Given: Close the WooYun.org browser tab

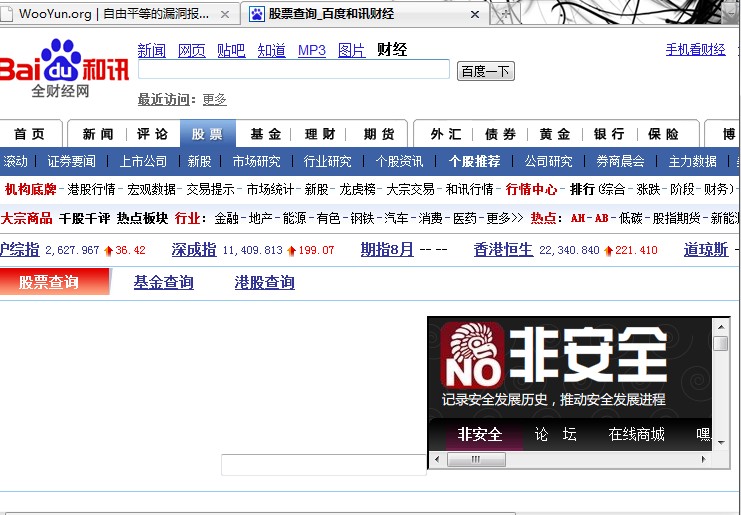Looking at the screenshot, I should [x=225, y=15].
